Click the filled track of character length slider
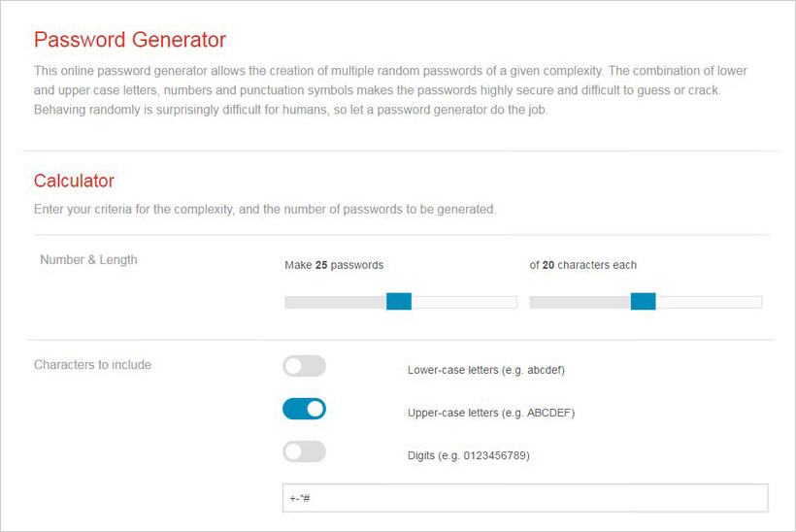The image size is (796, 532). coord(580,302)
